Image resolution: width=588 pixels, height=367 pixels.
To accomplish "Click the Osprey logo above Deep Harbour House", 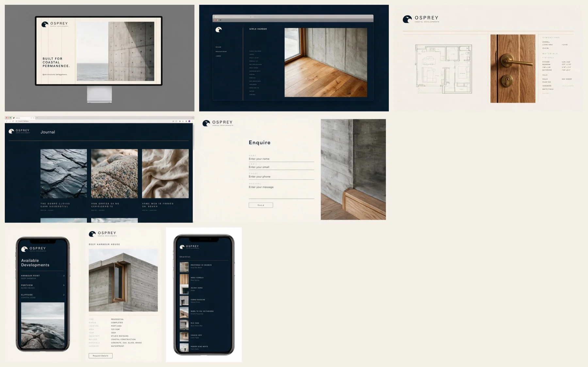I will (103, 234).
